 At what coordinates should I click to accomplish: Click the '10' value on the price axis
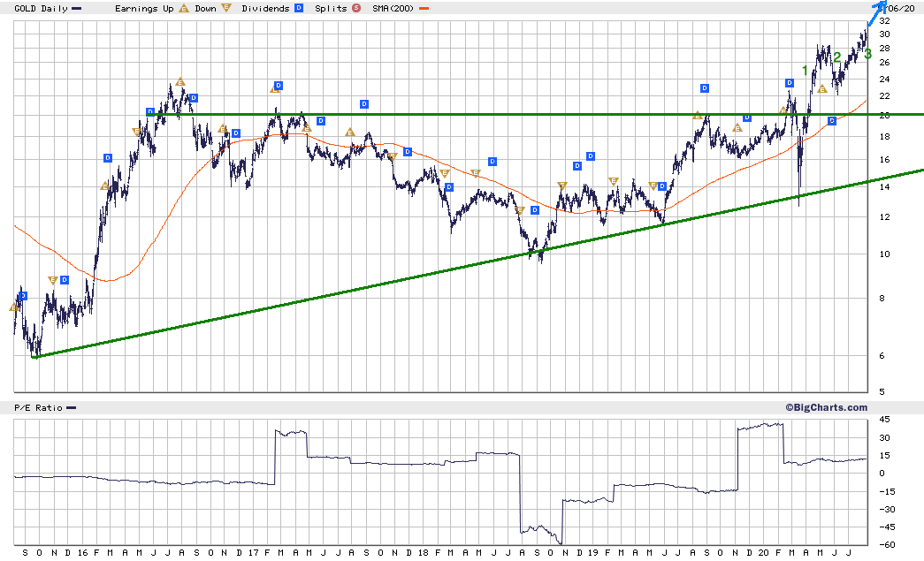tap(884, 254)
